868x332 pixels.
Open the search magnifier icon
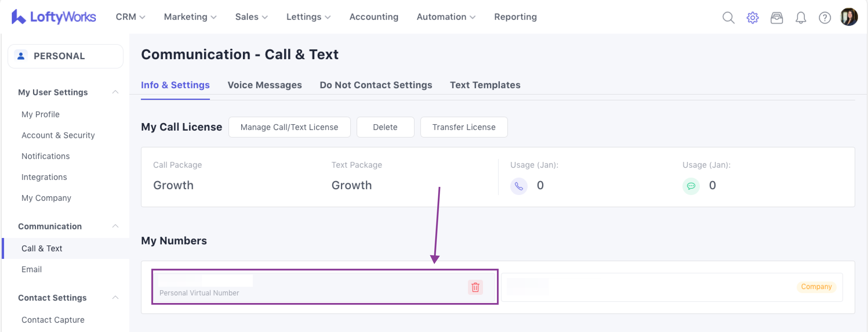pos(728,17)
